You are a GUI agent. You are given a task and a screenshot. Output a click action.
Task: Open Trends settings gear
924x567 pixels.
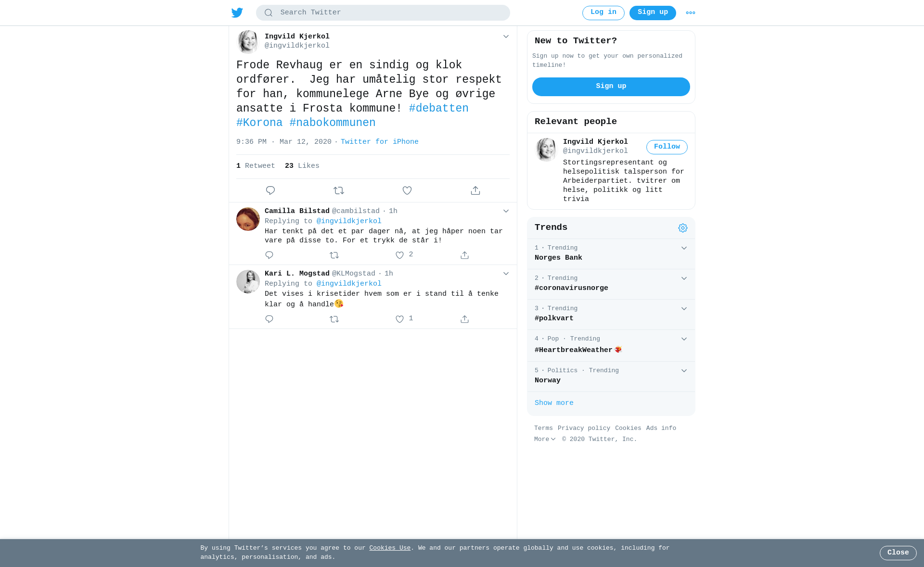tap(683, 228)
